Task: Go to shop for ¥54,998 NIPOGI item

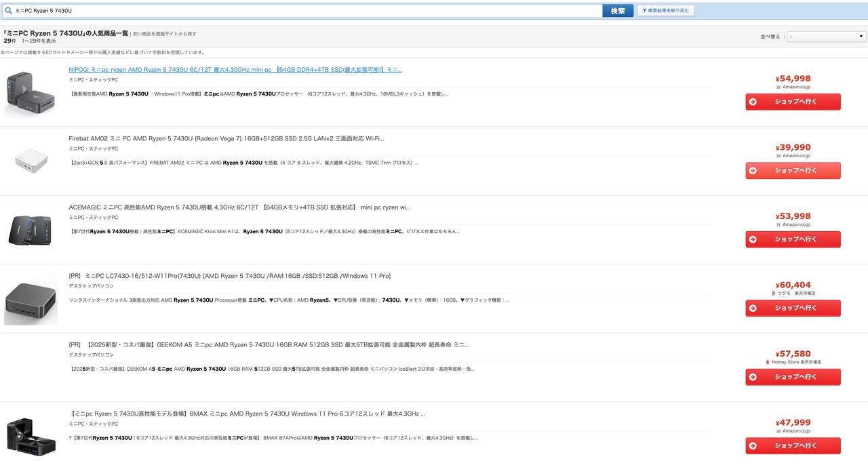Action: pos(793,102)
